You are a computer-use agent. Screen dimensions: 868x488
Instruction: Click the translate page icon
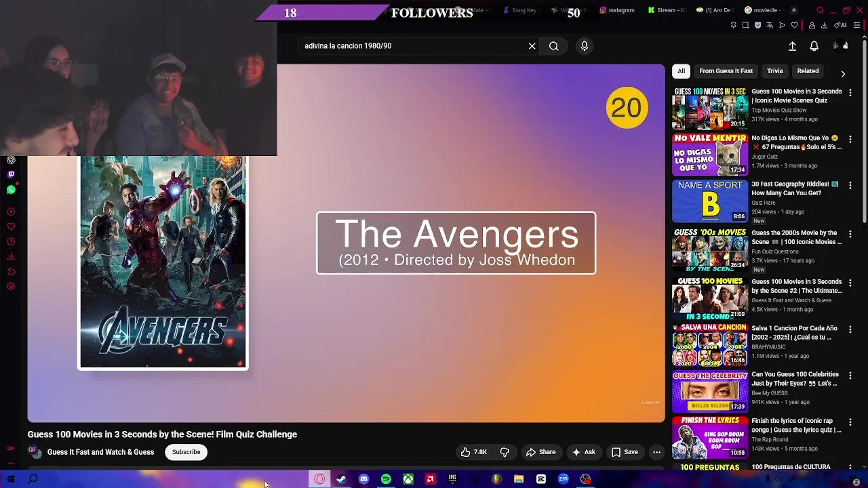click(770, 25)
